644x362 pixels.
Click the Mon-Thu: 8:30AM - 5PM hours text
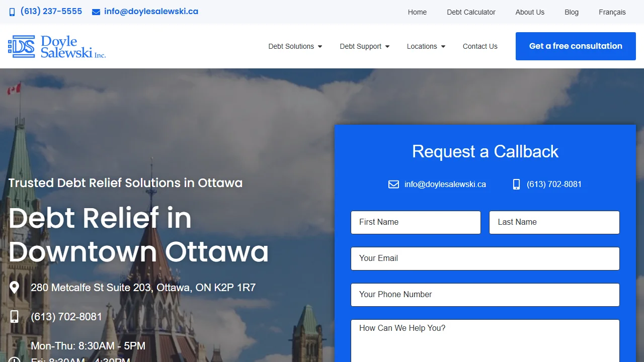point(88,346)
